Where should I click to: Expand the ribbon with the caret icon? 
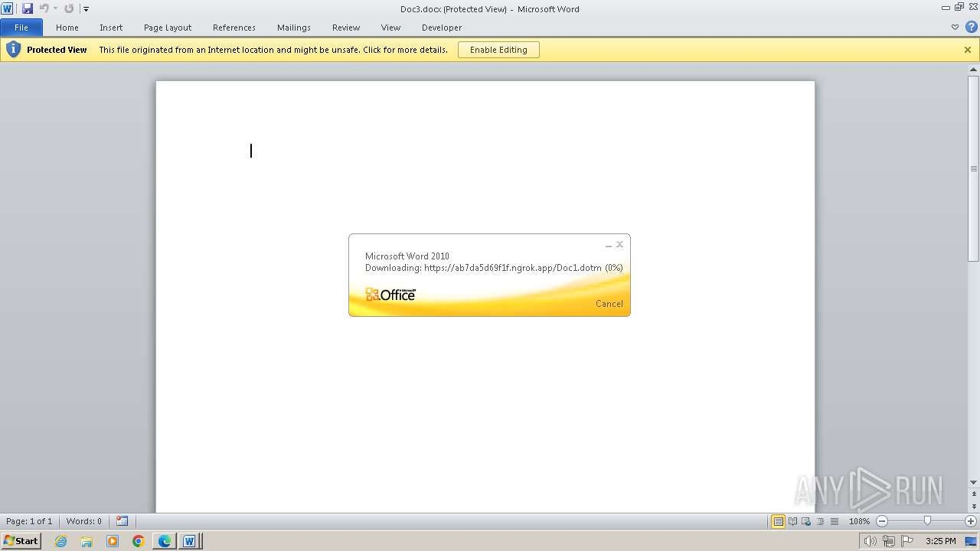[x=955, y=28]
